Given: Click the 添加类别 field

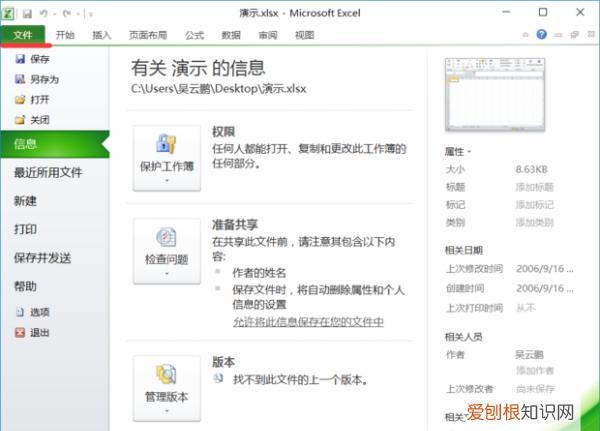Looking at the screenshot, I should [535, 222].
